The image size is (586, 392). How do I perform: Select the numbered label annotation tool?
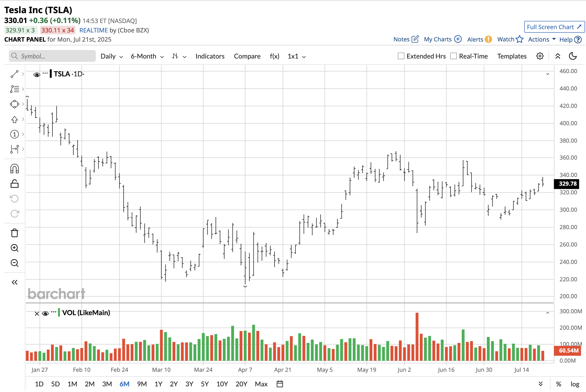coord(15,134)
